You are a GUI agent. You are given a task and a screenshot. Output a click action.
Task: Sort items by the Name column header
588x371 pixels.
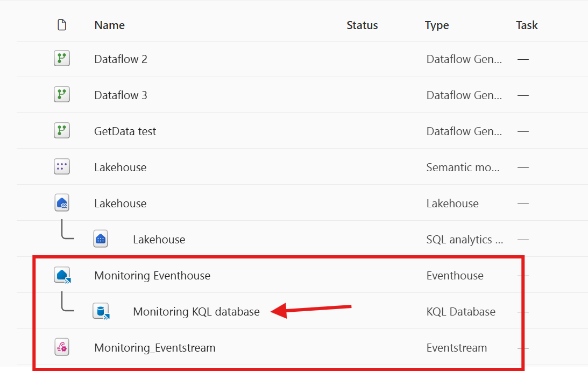coord(109,25)
